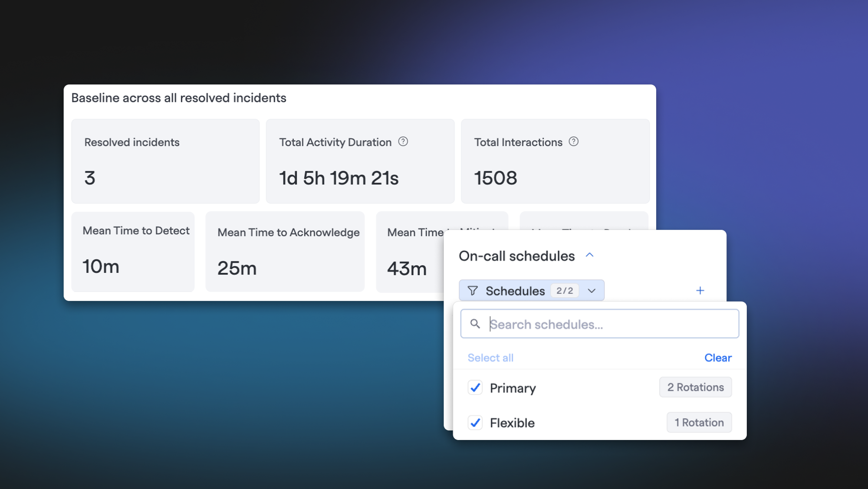This screenshot has height=489, width=868.
Task: Focus the Search schedules input field
Action: point(599,324)
